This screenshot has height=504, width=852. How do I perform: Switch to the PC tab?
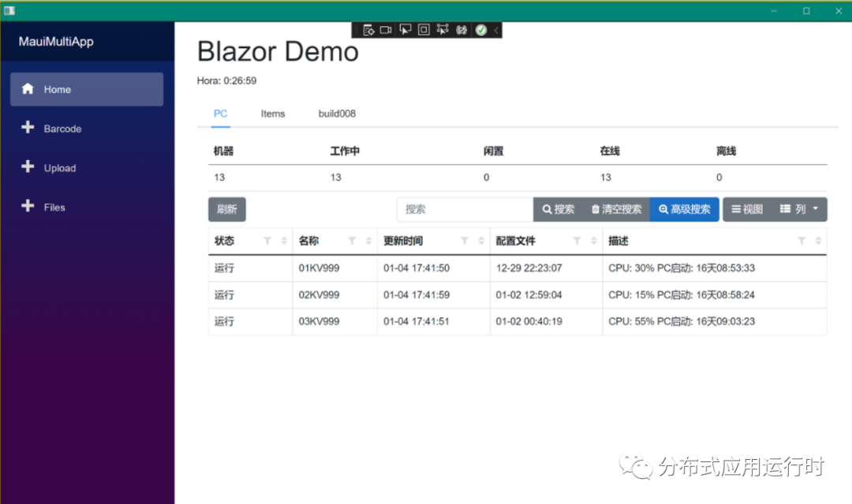tap(221, 114)
